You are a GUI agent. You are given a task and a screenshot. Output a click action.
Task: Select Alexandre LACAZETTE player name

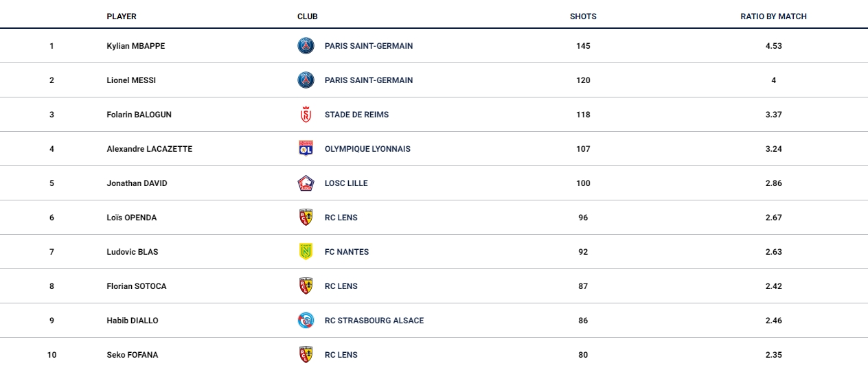(x=150, y=149)
